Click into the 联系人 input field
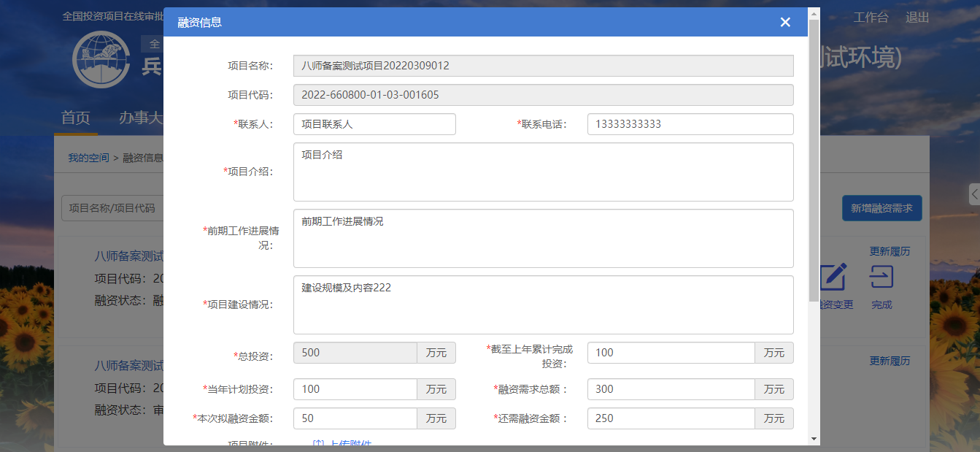 tap(374, 124)
